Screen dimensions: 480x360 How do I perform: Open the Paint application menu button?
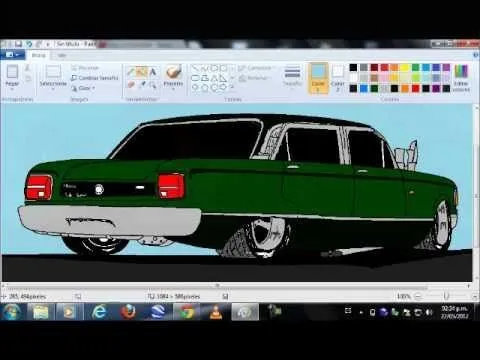click(12, 55)
